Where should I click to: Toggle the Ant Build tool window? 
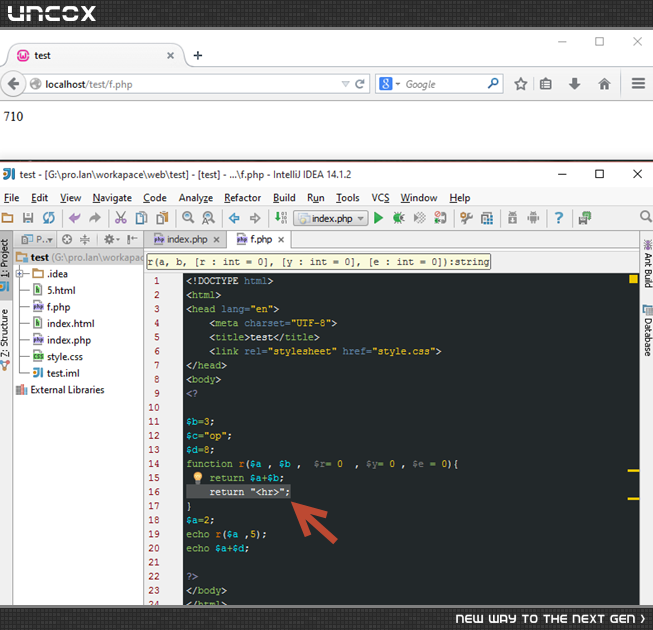[647, 264]
